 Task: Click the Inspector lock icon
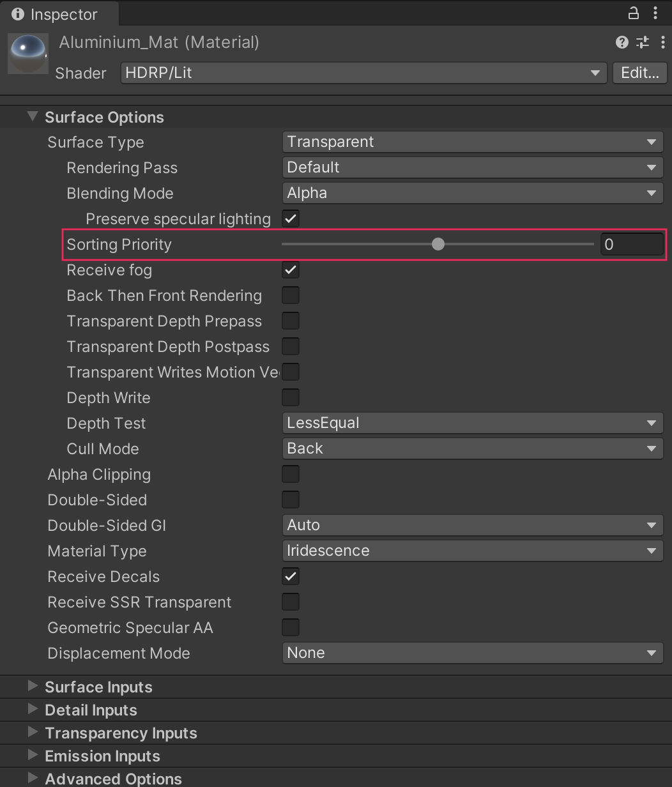[633, 13]
